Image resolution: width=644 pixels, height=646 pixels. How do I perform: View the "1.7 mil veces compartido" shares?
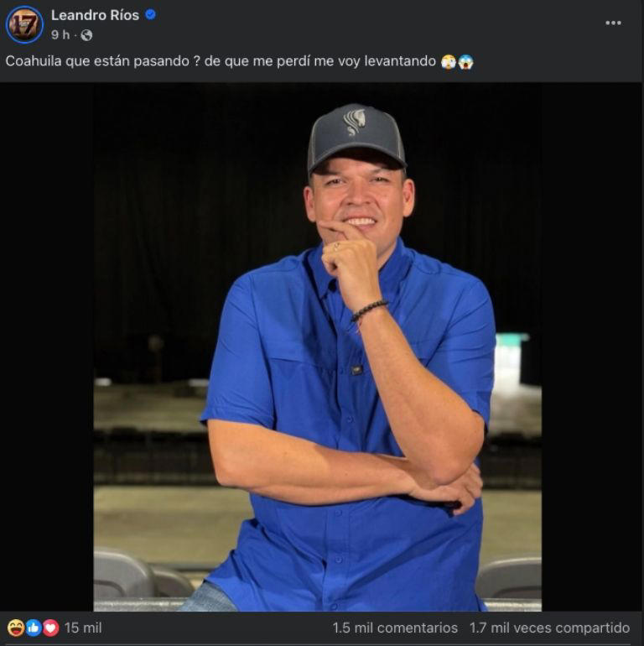[549, 628]
